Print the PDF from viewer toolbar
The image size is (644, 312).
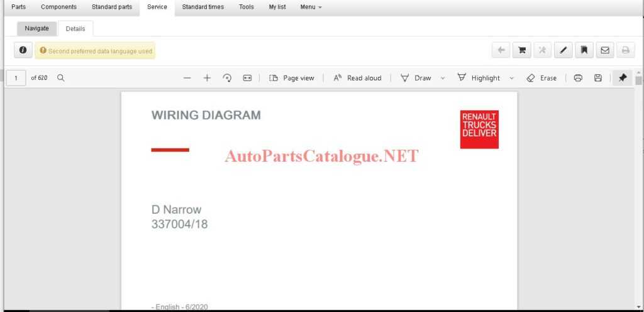click(x=578, y=78)
